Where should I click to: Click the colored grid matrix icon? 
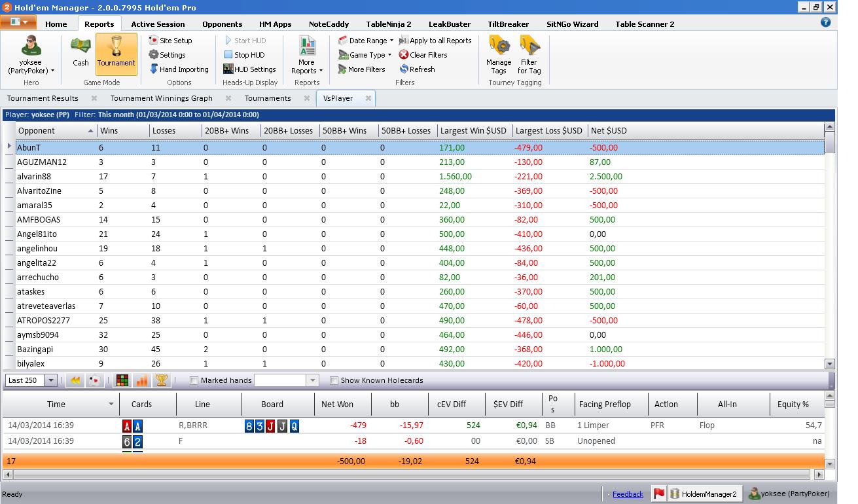122,380
